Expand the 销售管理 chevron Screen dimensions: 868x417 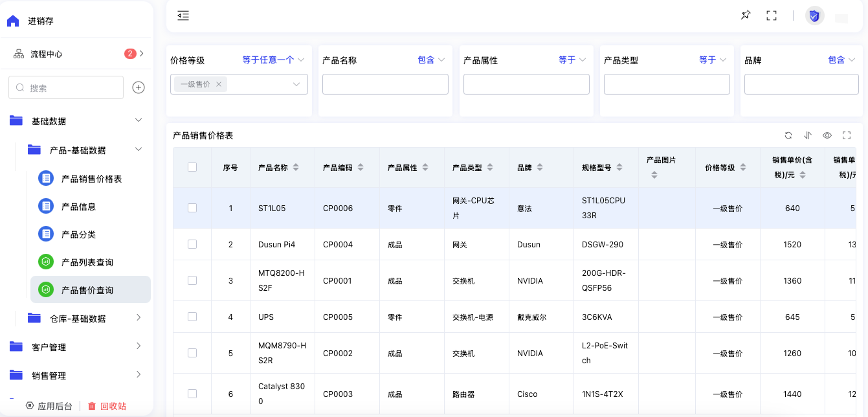(x=139, y=375)
